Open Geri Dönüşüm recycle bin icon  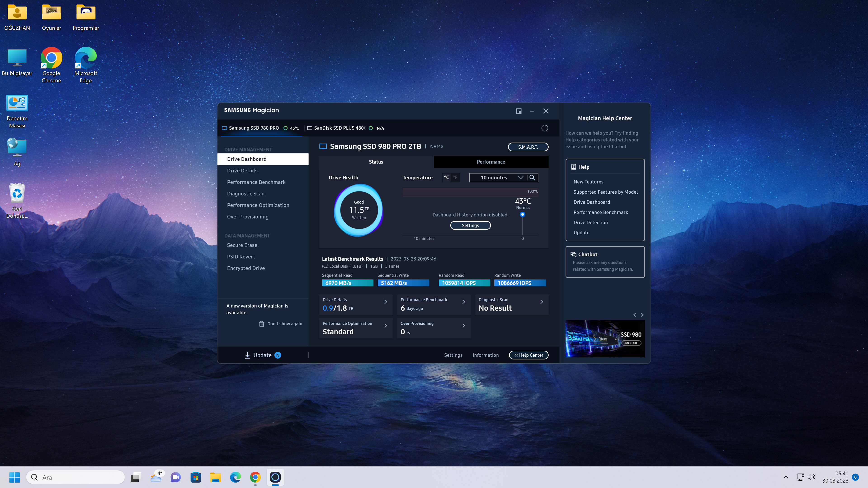[x=17, y=201]
